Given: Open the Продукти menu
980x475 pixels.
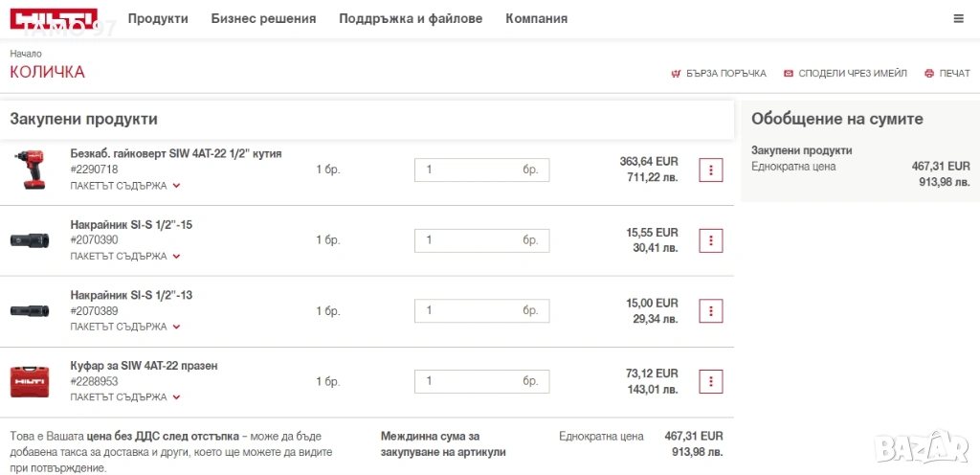Looking at the screenshot, I should coord(158,19).
